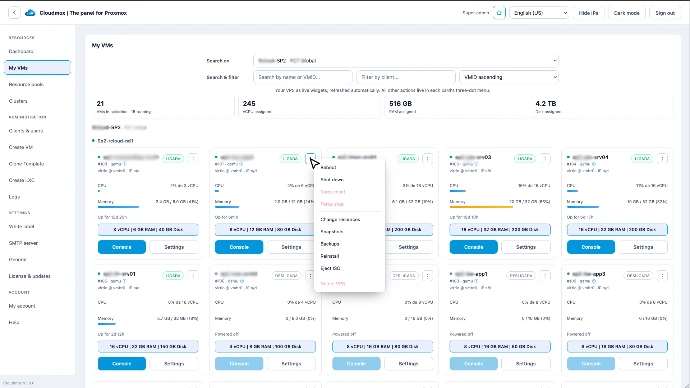
Task: Click the back arrow in the header
Action: (14, 13)
